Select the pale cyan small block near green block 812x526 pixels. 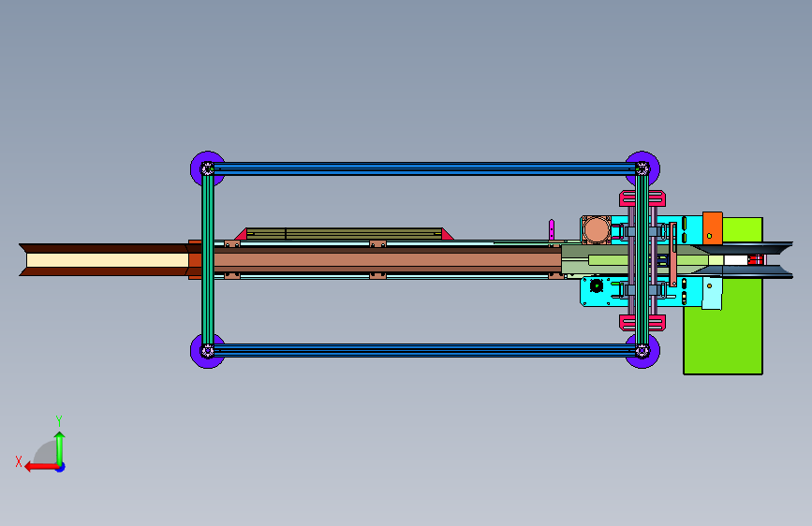point(712,293)
